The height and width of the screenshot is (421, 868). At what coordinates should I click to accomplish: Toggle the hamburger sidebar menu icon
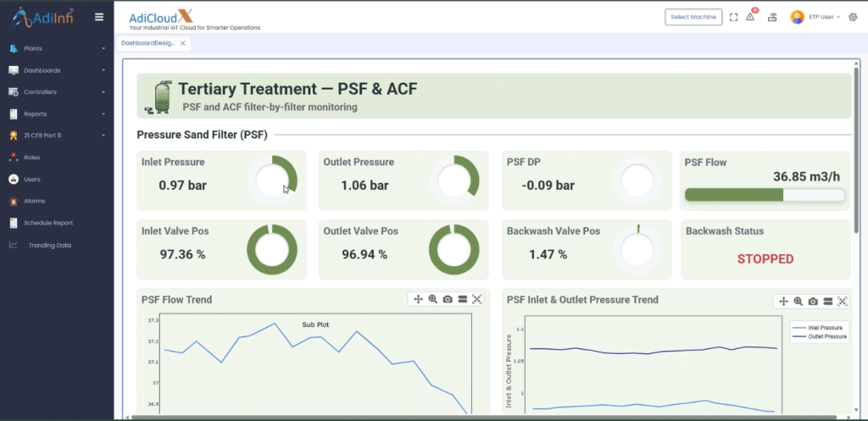click(x=99, y=17)
